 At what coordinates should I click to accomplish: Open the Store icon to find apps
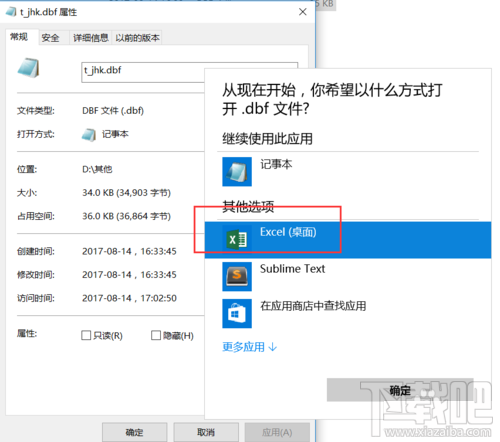coord(237,313)
